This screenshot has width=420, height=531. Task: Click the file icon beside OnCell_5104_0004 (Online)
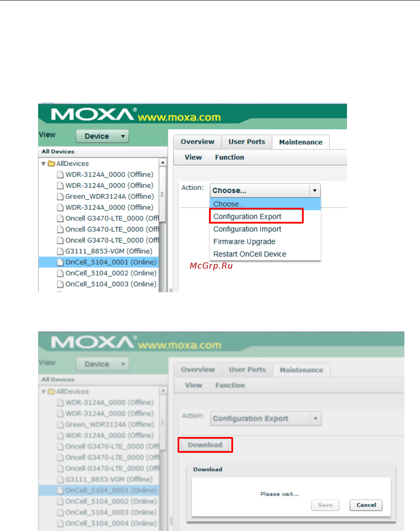point(60,523)
